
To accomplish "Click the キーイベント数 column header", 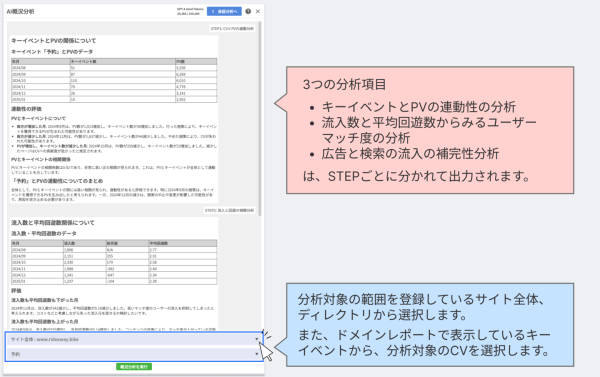I will click(x=122, y=61).
